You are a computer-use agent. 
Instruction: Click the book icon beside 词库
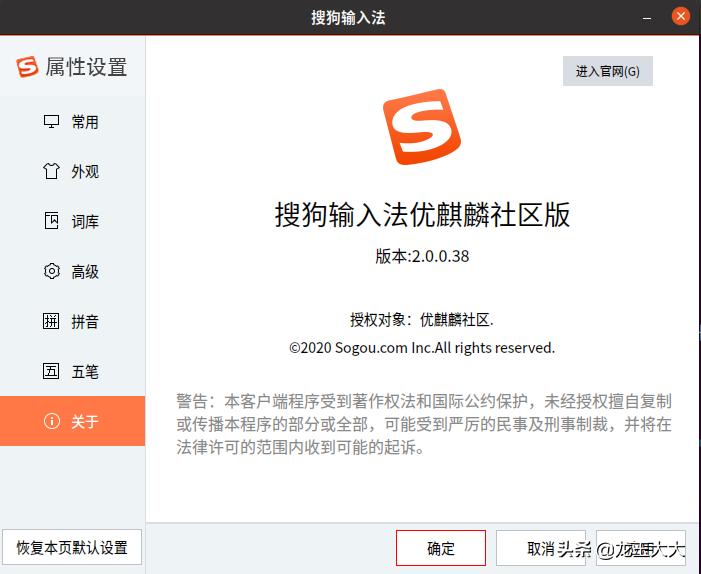pos(51,221)
